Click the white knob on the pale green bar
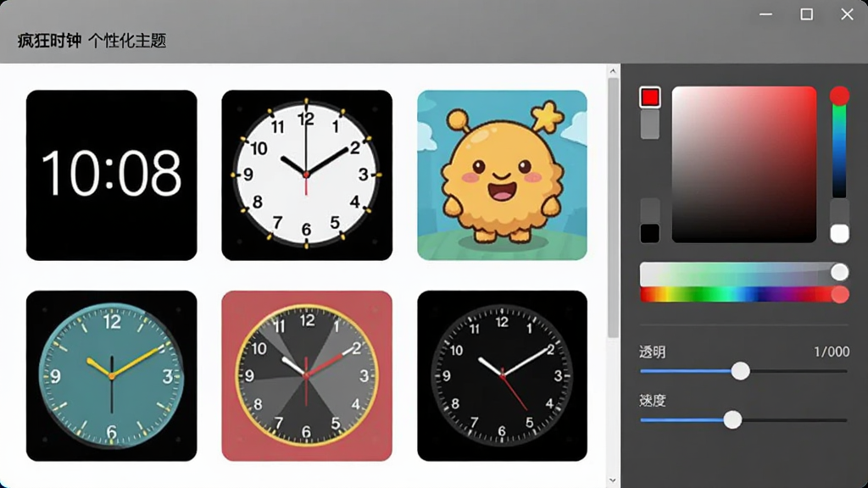This screenshot has height=488, width=868. coord(839,272)
